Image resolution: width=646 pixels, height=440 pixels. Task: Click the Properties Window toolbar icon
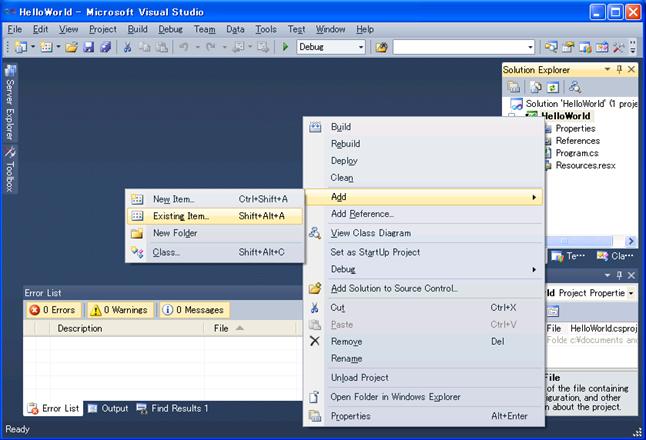coord(568,47)
